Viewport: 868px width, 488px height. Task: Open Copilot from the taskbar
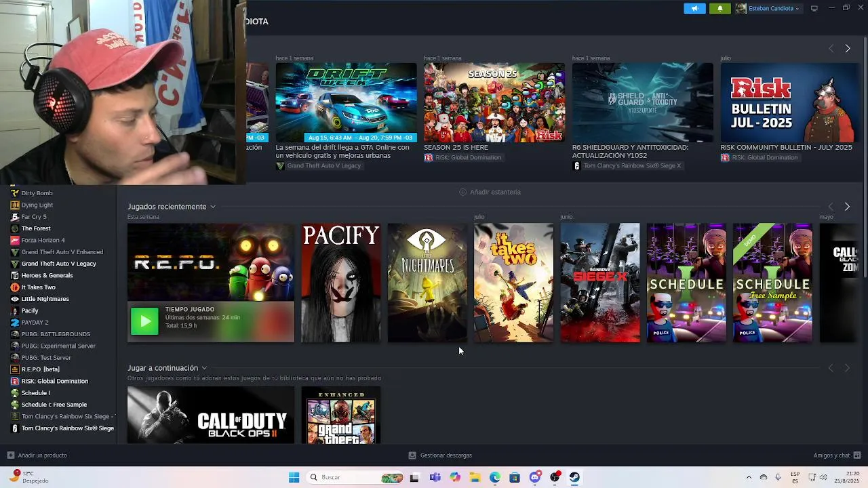point(454,477)
